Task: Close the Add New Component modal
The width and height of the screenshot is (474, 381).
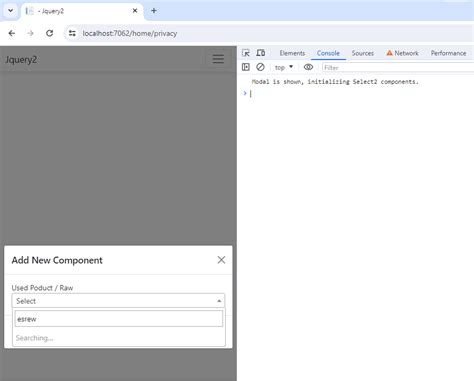Action: point(221,260)
